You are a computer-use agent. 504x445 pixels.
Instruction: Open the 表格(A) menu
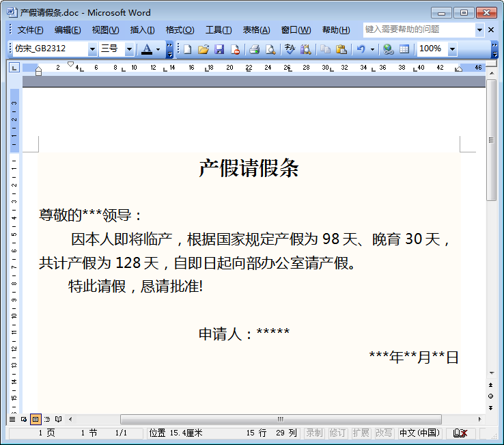tap(256, 30)
